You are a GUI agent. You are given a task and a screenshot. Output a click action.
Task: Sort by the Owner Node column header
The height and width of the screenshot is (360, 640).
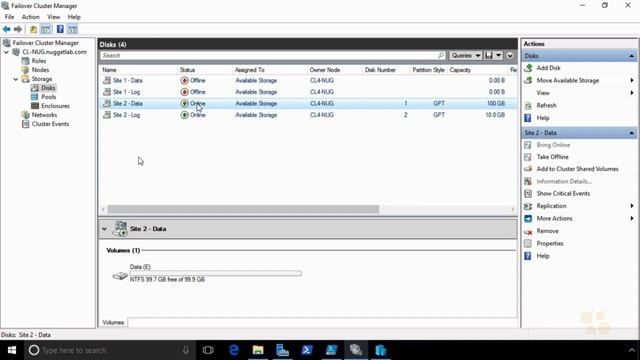(324, 70)
